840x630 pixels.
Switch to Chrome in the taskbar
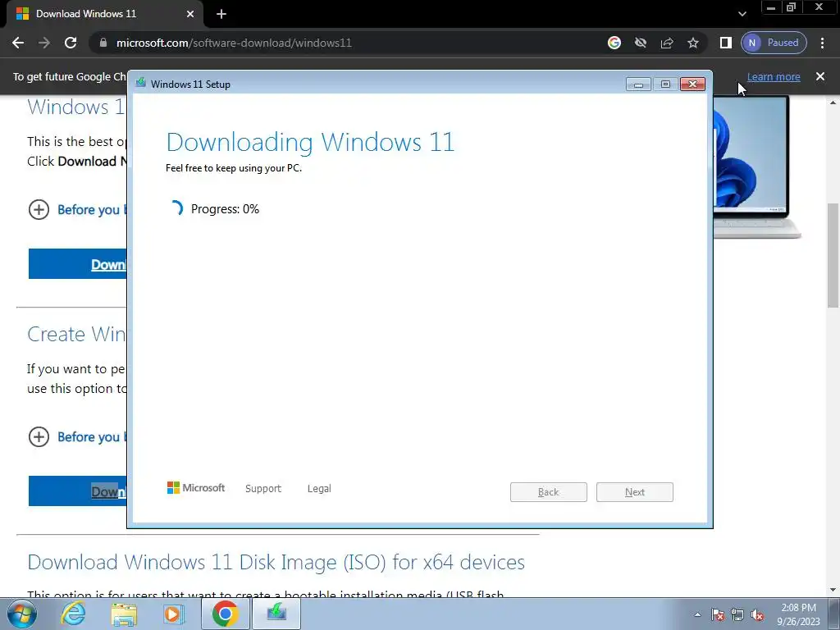[225, 614]
